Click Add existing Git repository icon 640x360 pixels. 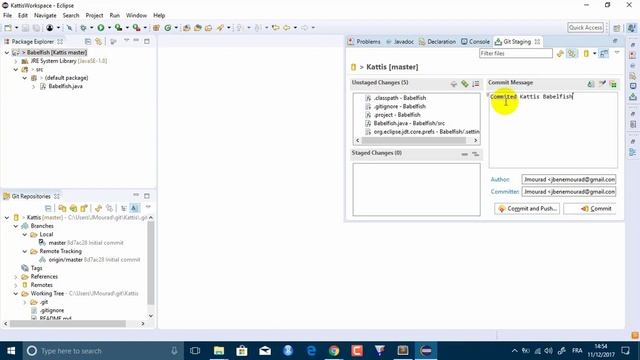pyautogui.click(x=62, y=208)
